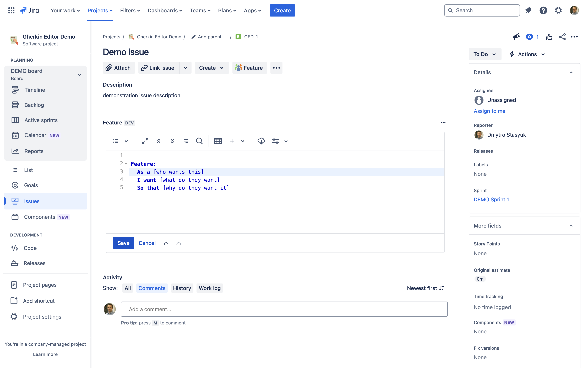The width and height of the screenshot is (588, 368).
Task: Open the Plans menu
Action: [227, 10]
